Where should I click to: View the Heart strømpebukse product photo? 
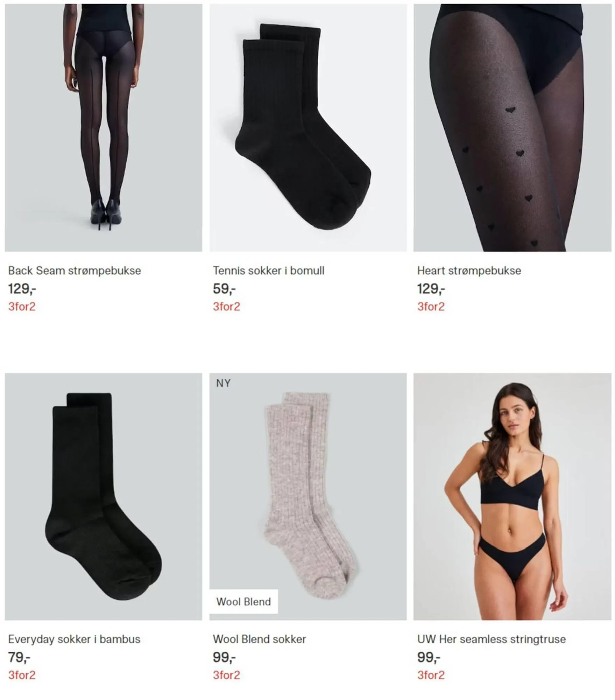click(x=512, y=127)
